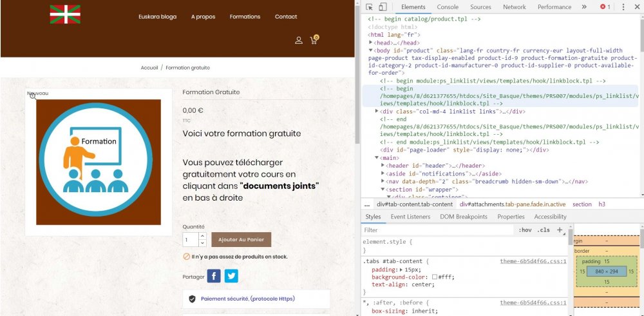Show more DevTools tabs chevron
The height and width of the screenshot is (316, 644).
click(584, 7)
